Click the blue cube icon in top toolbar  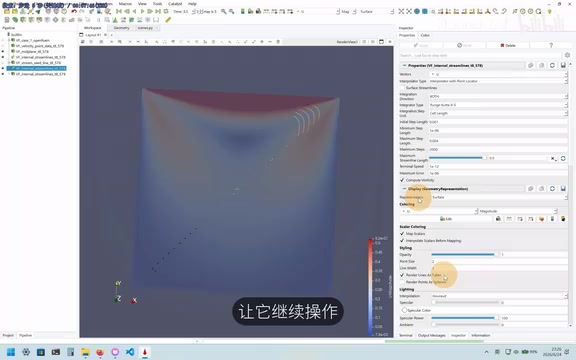coord(425,11)
